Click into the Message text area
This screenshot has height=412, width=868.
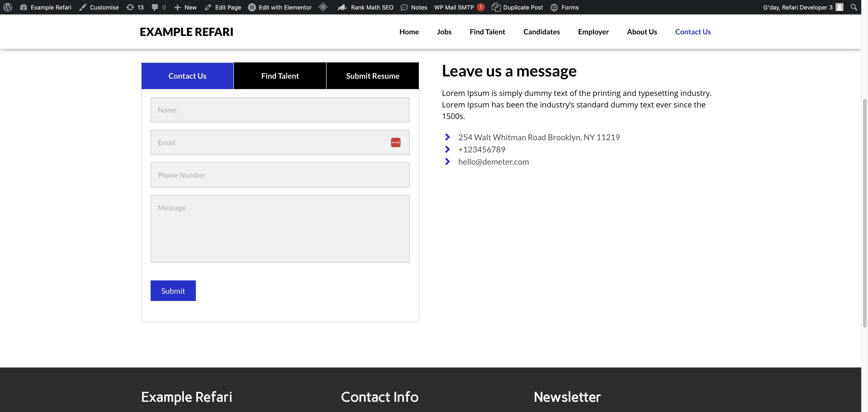click(280, 229)
